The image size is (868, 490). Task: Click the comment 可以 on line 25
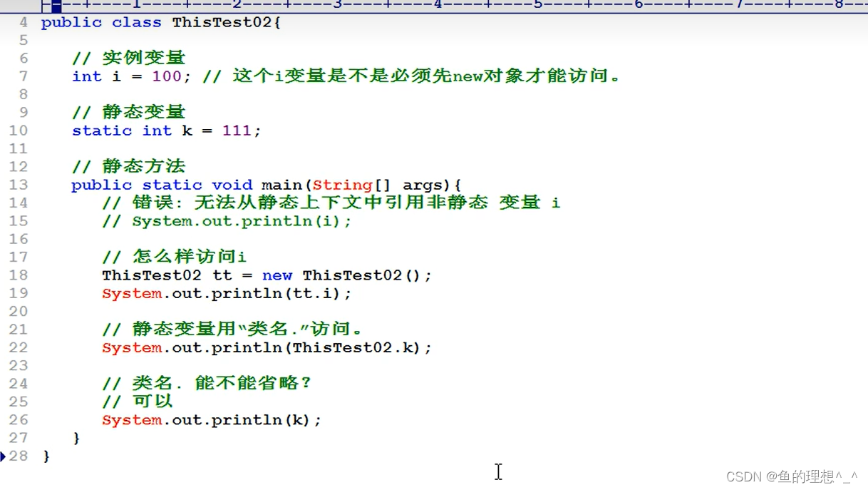point(152,401)
